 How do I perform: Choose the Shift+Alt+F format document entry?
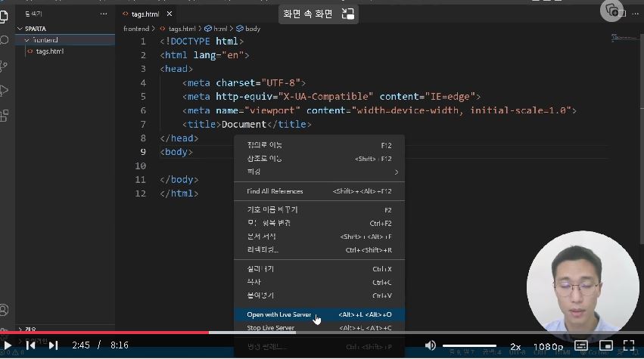pyautogui.click(x=319, y=237)
